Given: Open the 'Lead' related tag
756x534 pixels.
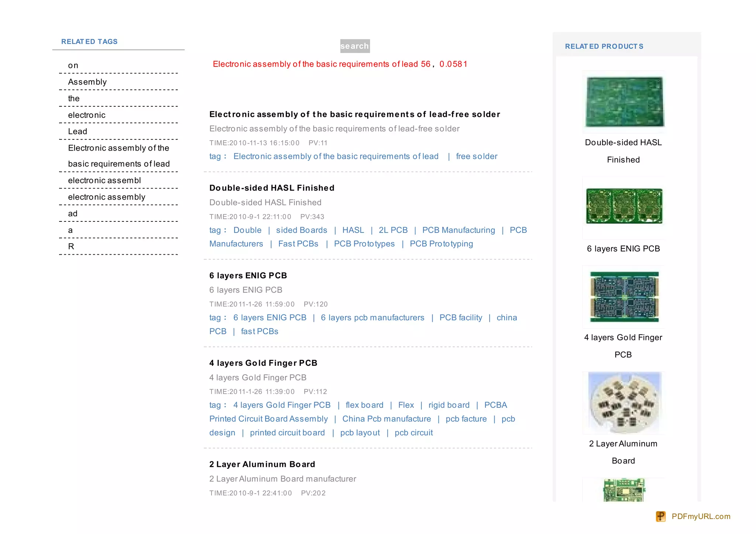Looking at the screenshot, I should (78, 131).
